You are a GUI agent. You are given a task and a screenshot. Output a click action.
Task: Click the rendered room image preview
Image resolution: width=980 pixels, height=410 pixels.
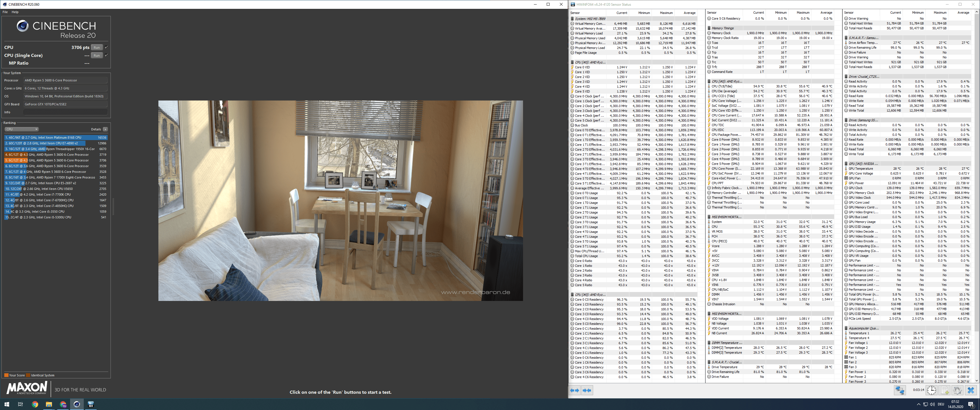pyautogui.click(x=340, y=200)
